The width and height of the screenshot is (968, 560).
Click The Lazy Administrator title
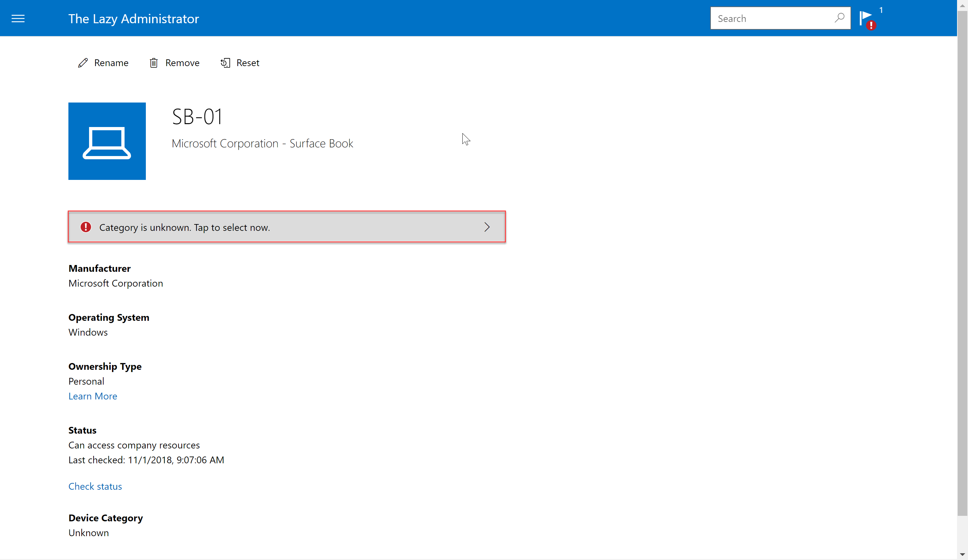(134, 19)
